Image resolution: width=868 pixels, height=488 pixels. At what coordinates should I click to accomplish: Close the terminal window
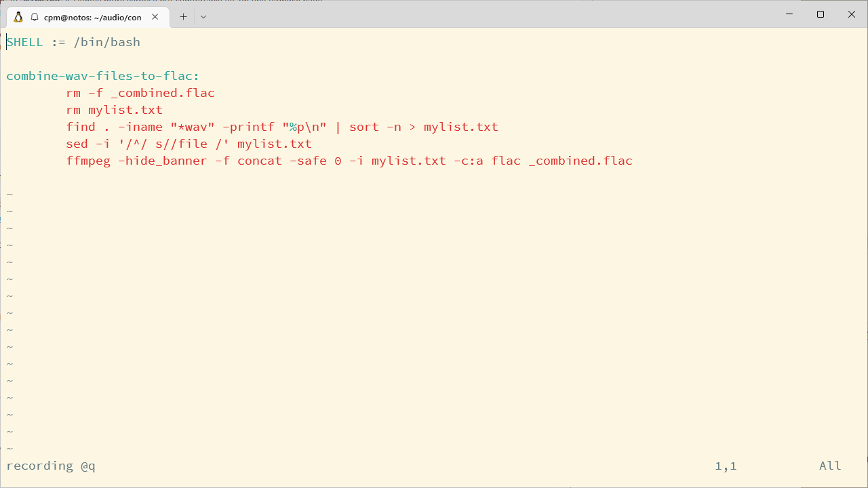(852, 14)
